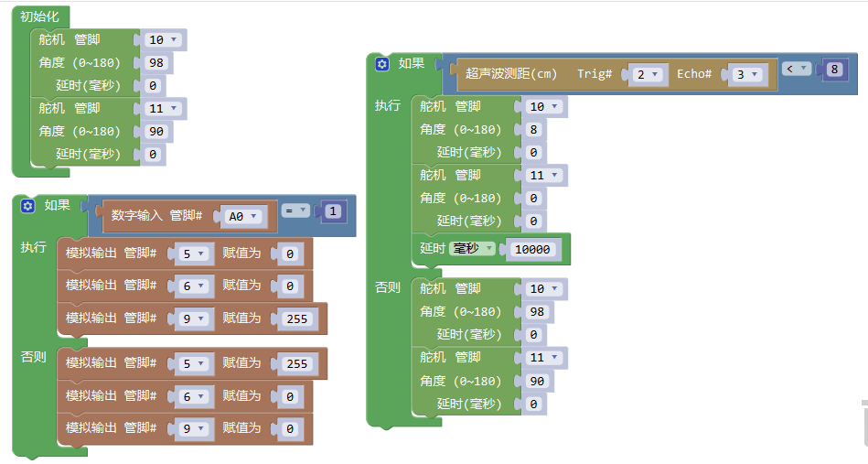This screenshot has height=464, width=868.
Task: Select the 初始化 block header
Action: point(39,16)
